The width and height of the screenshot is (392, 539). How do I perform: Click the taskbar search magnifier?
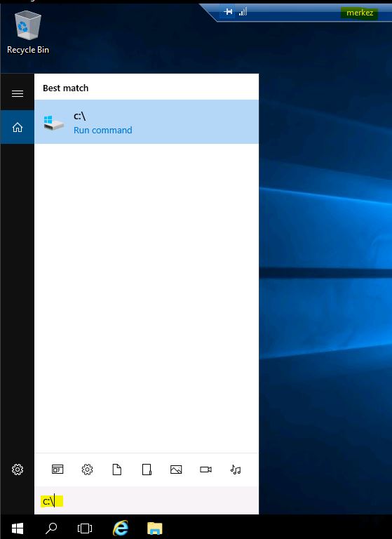click(51, 528)
